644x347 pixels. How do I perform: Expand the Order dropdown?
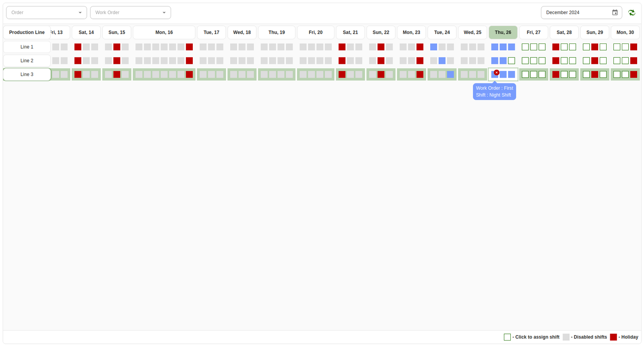(x=46, y=12)
